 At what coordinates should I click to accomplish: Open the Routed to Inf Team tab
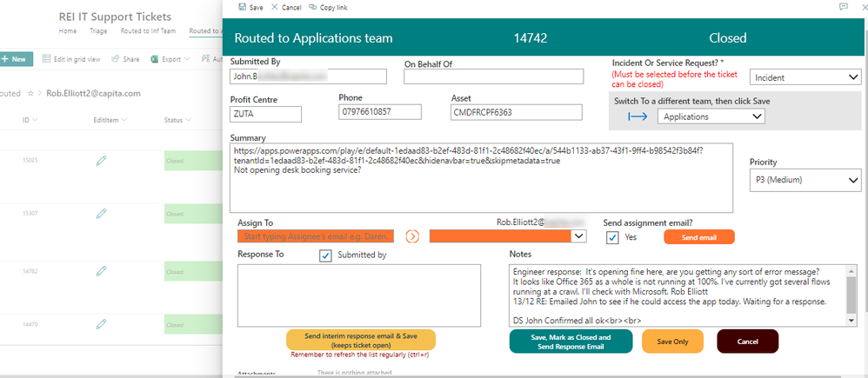coord(148,31)
